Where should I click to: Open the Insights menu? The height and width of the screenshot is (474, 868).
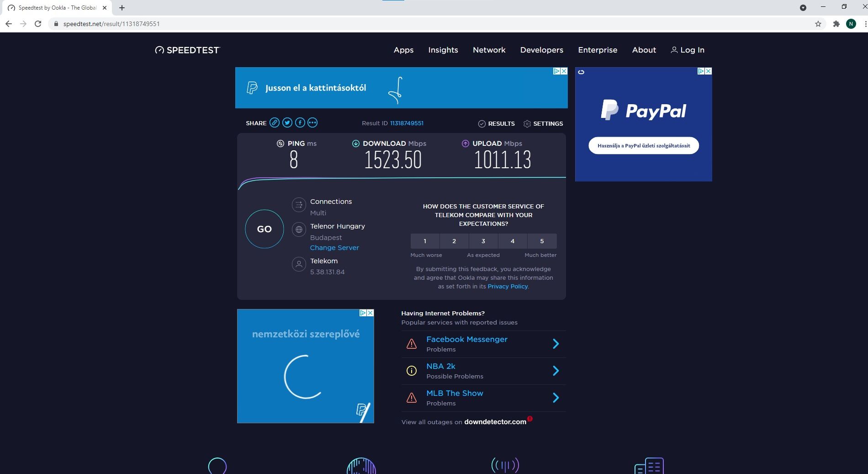[x=443, y=50]
